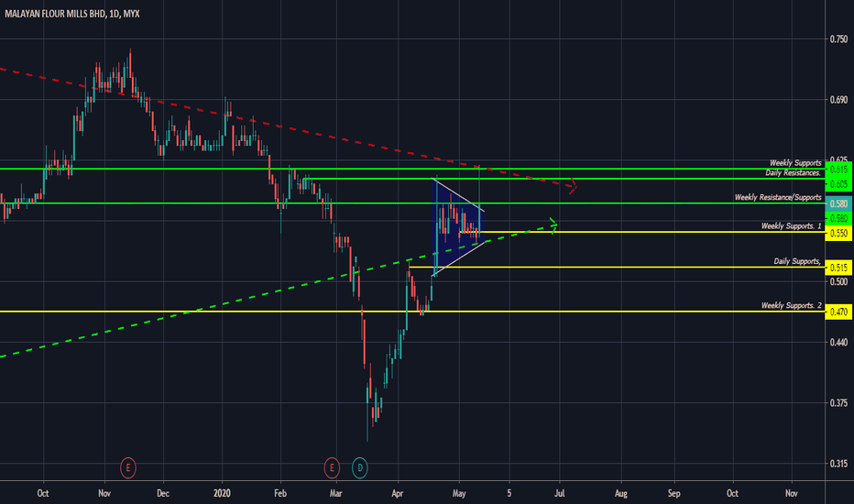Click the 0.440 price axis value
The image size is (854, 504).
pos(838,342)
